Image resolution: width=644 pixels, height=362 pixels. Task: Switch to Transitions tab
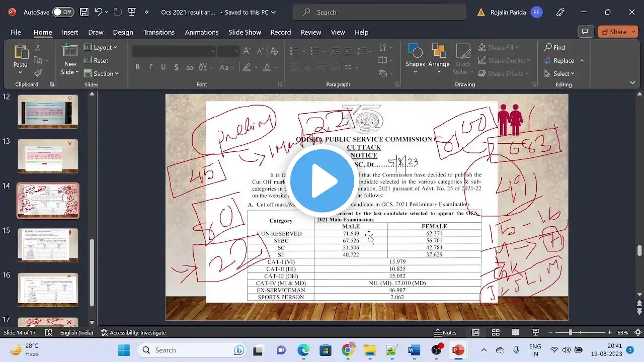(x=159, y=32)
